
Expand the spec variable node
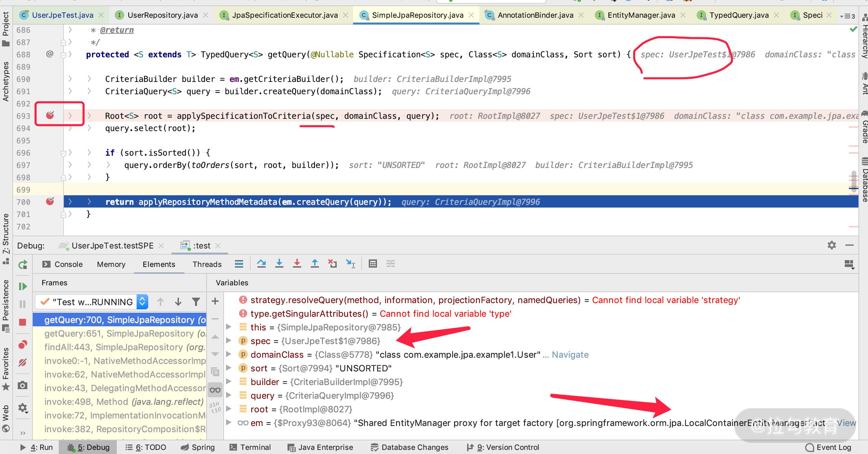[229, 341]
